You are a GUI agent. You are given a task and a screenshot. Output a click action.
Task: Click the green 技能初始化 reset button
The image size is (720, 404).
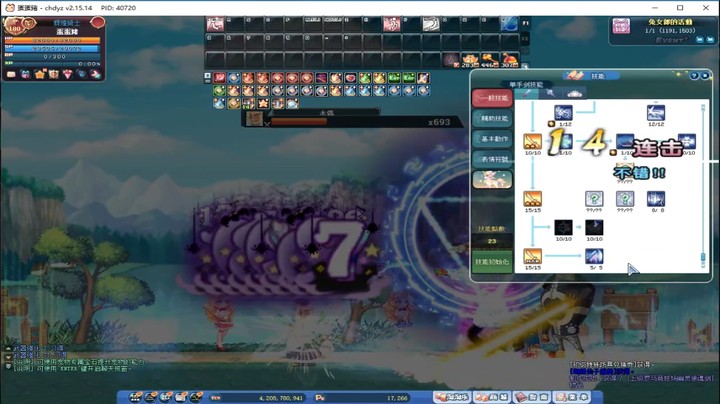click(492, 262)
